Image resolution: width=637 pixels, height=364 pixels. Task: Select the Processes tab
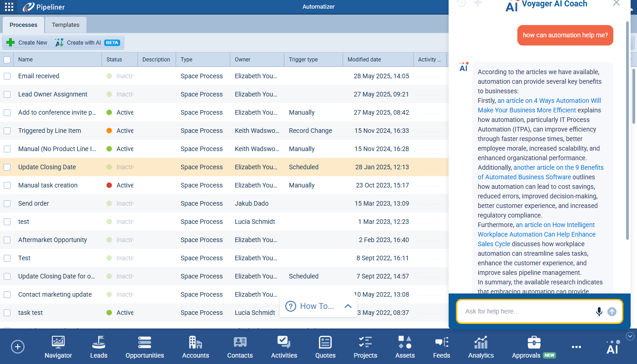coord(23,25)
